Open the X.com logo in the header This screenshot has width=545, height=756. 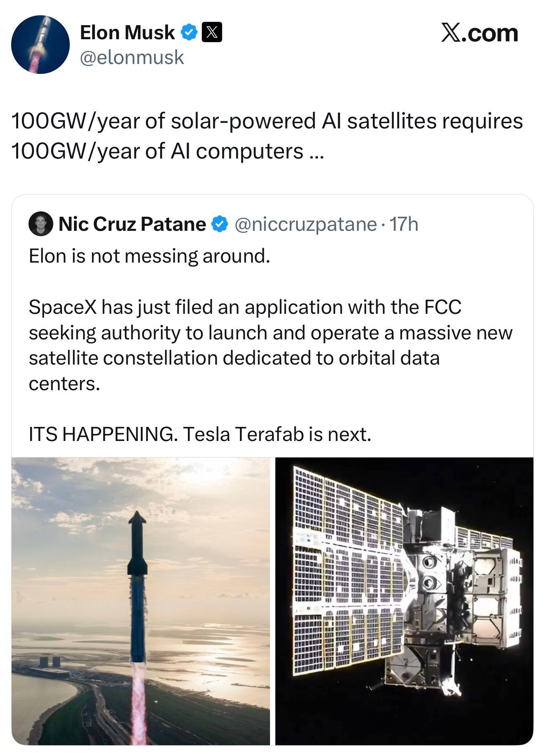[x=479, y=33]
